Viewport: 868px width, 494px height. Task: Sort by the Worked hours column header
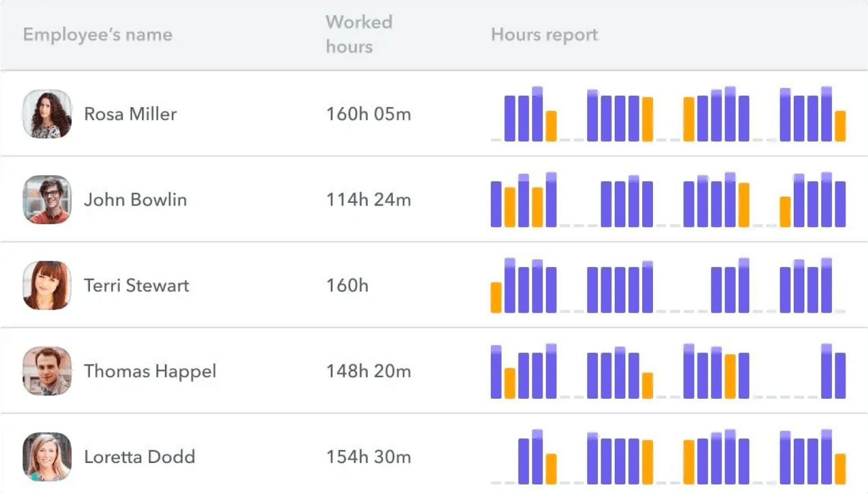click(x=359, y=34)
